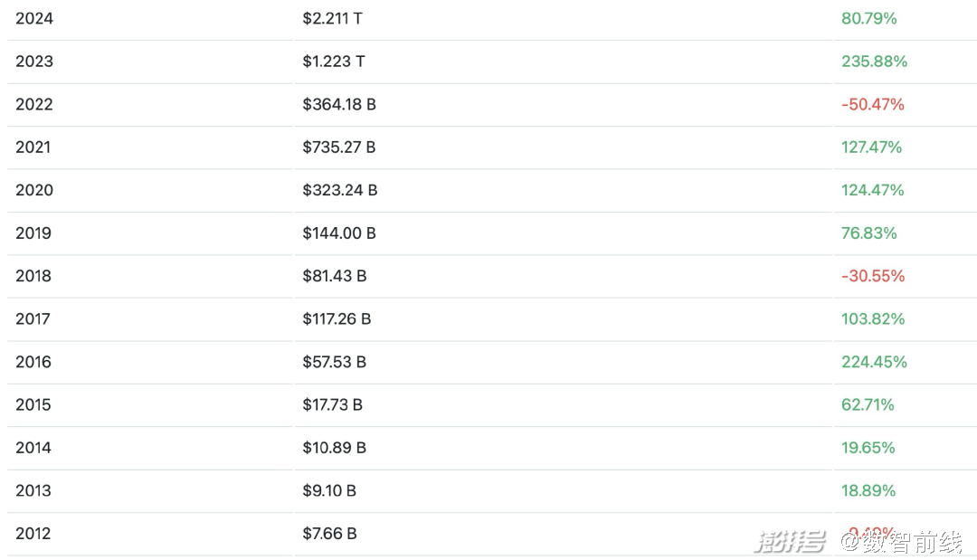Select the $323.24 B value
Image resolution: width=977 pixels, height=560 pixels.
coord(340,190)
